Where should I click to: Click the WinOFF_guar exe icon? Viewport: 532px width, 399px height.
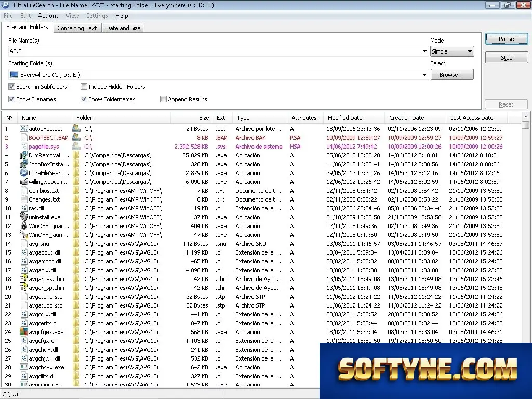24,226
